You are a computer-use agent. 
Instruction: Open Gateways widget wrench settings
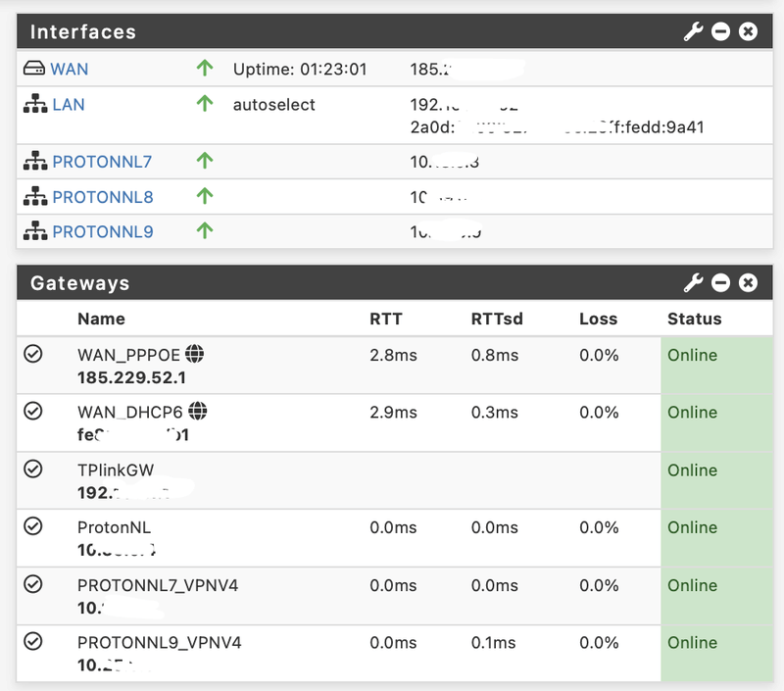(x=693, y=283)
